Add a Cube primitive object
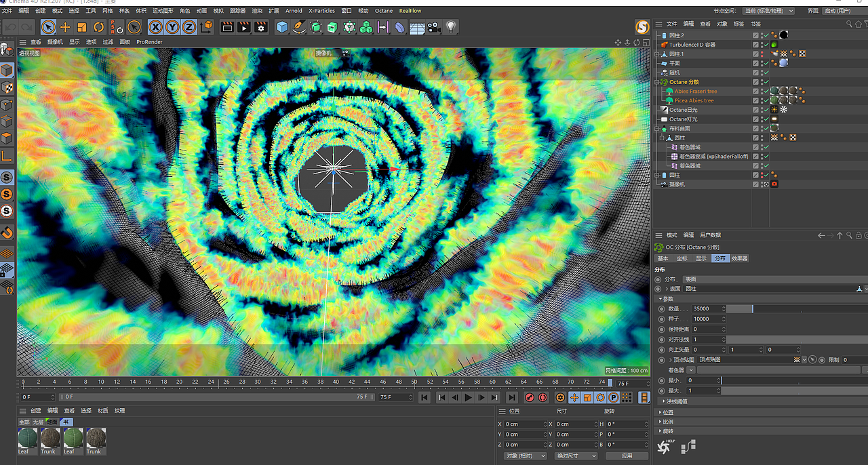The width and height of the screenshot is (868, 465). click(x=282, y=27)
